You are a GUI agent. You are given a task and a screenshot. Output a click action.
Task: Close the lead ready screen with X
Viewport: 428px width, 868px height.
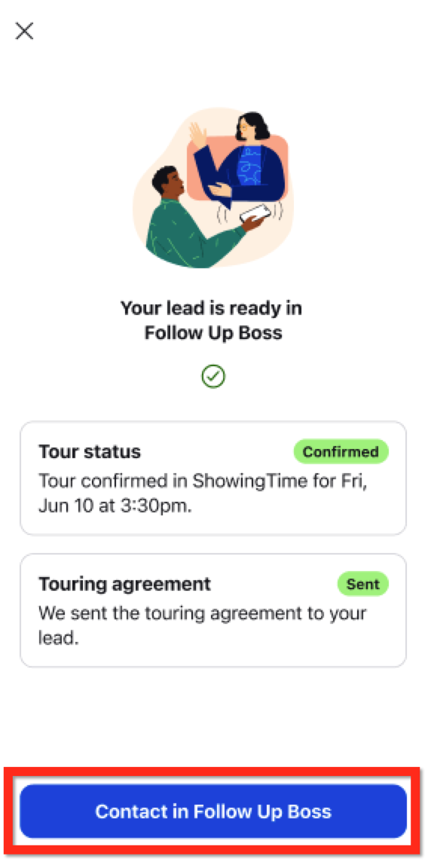24,30
